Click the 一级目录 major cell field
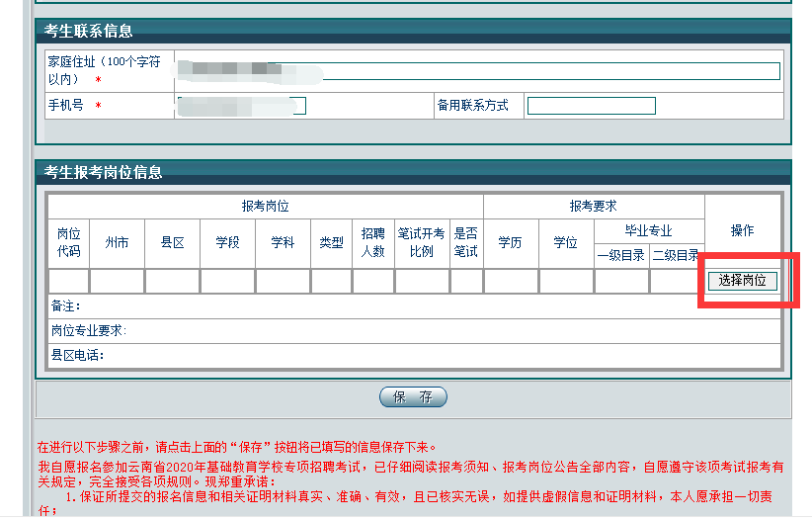Image resolution: width=812 pixels, height=520 pixels. [621, 282]
